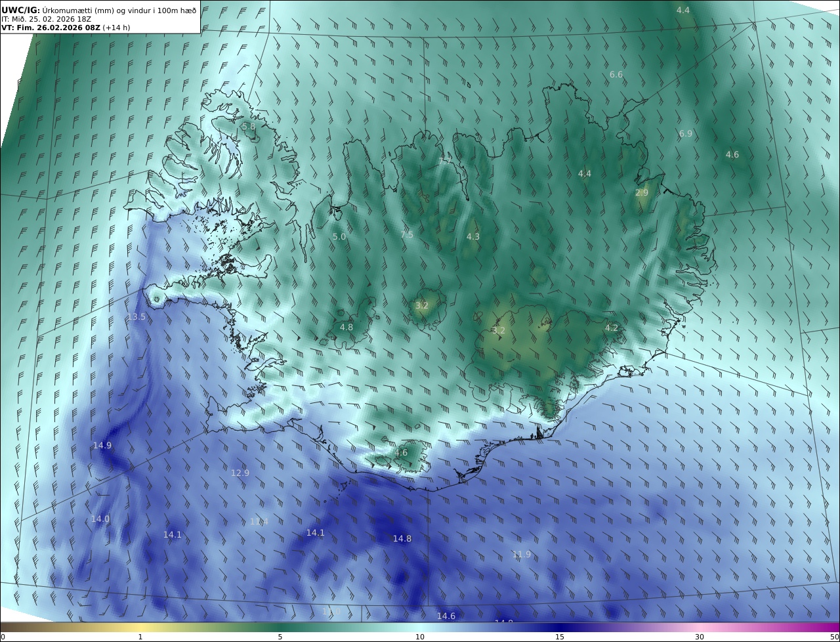Click the map title 'Úrkomumætti (mm) og vindur í 100m hæð'
Viewport: 840px width, 642px height.
point(119,10)
